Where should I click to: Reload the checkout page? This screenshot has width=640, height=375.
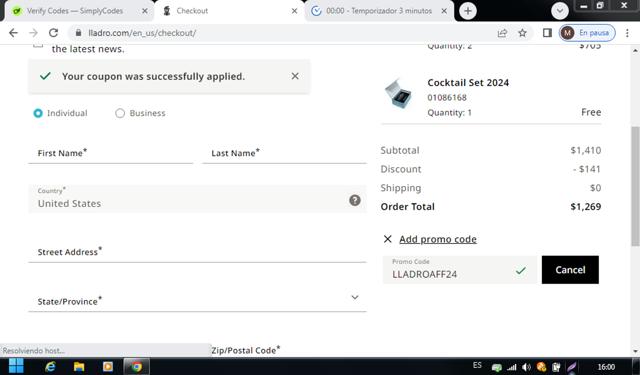pyautogui.click(x=53, y=33)
